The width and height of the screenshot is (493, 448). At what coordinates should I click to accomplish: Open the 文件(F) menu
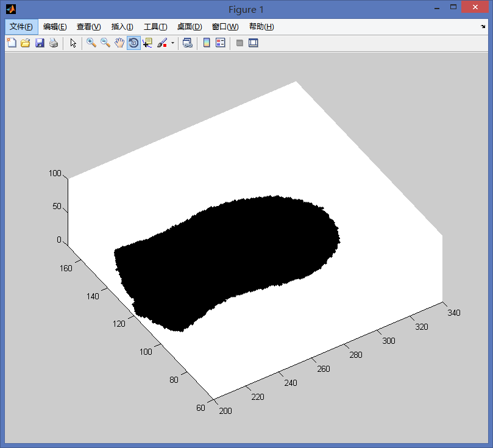click(x=21, y=27)
